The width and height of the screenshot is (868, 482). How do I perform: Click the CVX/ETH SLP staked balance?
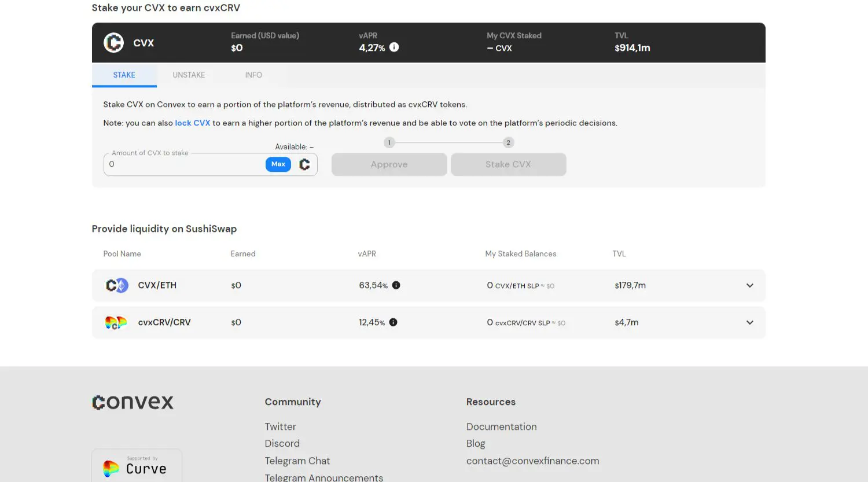pyautogui.click(x=521, y=285)
